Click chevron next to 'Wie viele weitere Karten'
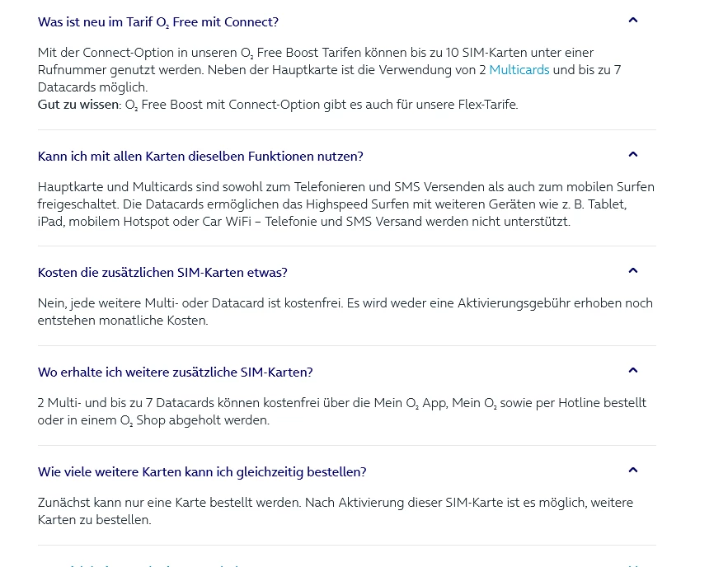This screenshot has height=567, width=728. click(x=632, y=471)
